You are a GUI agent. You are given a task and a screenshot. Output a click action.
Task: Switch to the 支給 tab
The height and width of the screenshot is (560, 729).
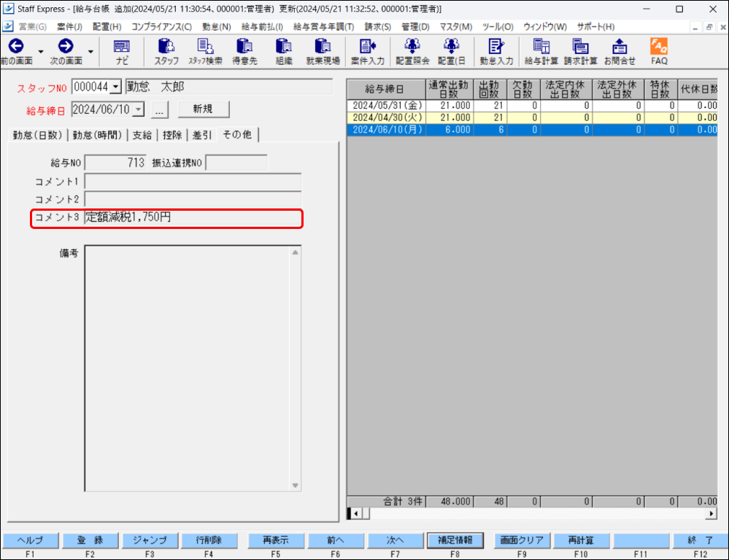[142, 135]
